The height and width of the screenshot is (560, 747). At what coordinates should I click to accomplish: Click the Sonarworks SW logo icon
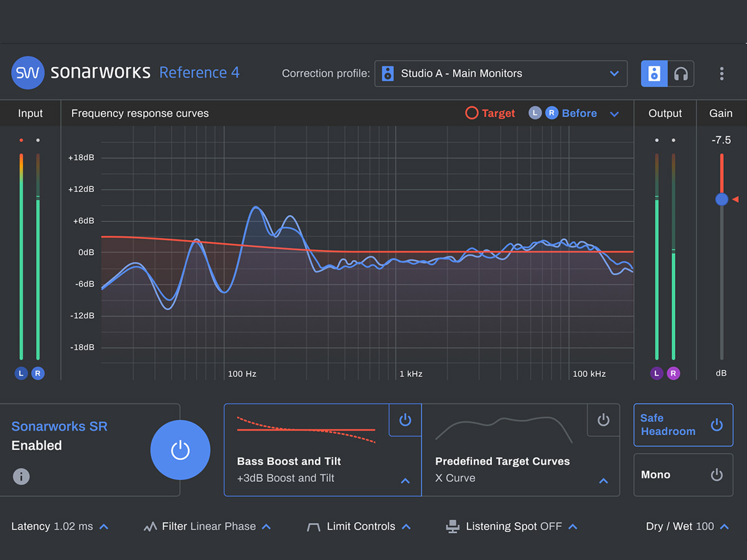click(x=27, y=73)
